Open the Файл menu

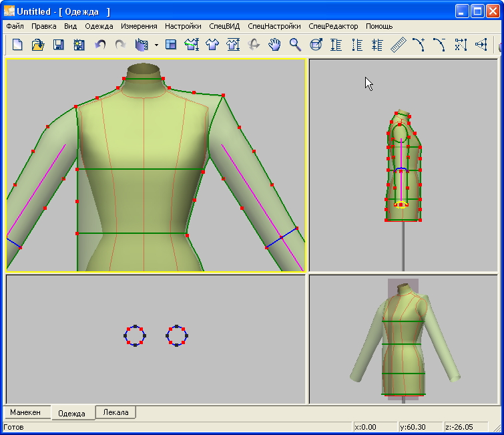tap(15, 26)
